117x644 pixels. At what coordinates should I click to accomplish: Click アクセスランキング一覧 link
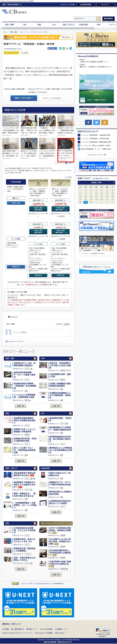[97, 155]
